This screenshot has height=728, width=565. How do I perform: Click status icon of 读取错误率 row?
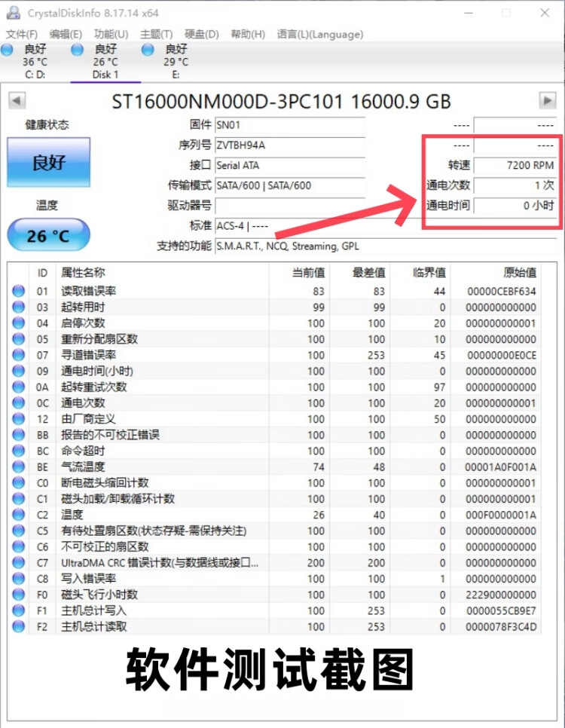click(x=19, y=291)
